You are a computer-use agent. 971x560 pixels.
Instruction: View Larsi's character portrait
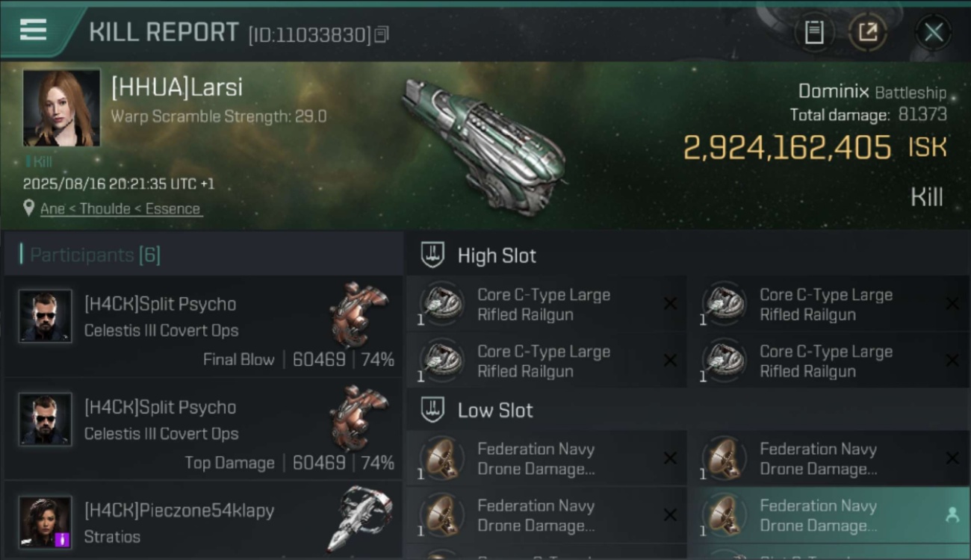click(x=61, y=108)
